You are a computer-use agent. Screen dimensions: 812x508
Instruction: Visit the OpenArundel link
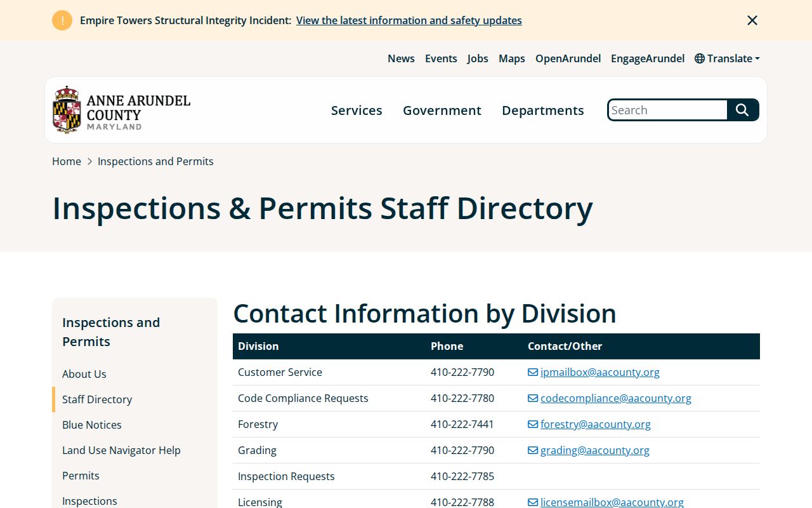(x=568, y=58)
